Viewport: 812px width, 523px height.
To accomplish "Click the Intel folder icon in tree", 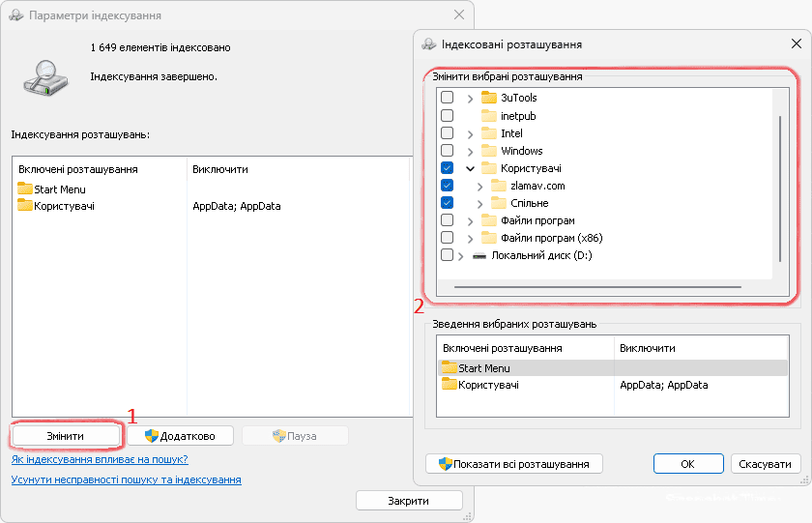I will [x=488, y=133].
